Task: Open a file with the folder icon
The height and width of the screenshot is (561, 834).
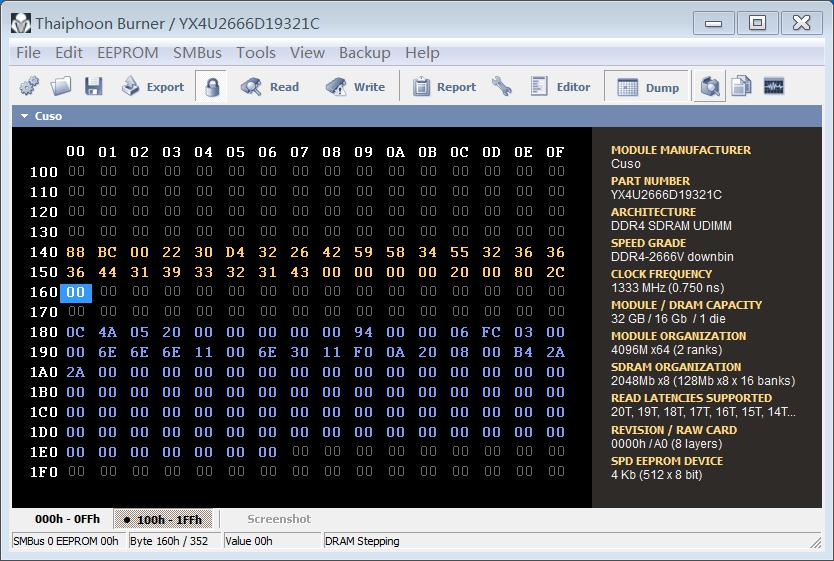Action: pyautogui.click(x=61, y=87)
